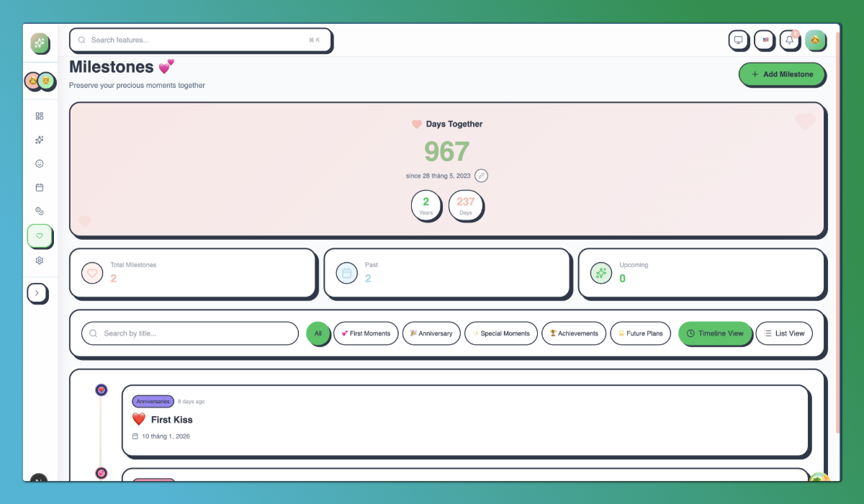Screen dimensions: 864x504
Task: Open the notifications bell with badge
Action: coord(790,40)
